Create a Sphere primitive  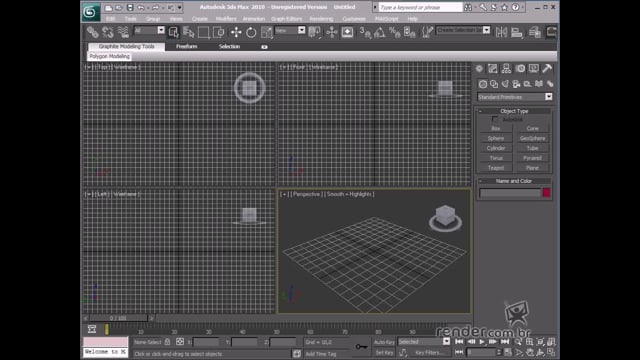click(496, 138)
